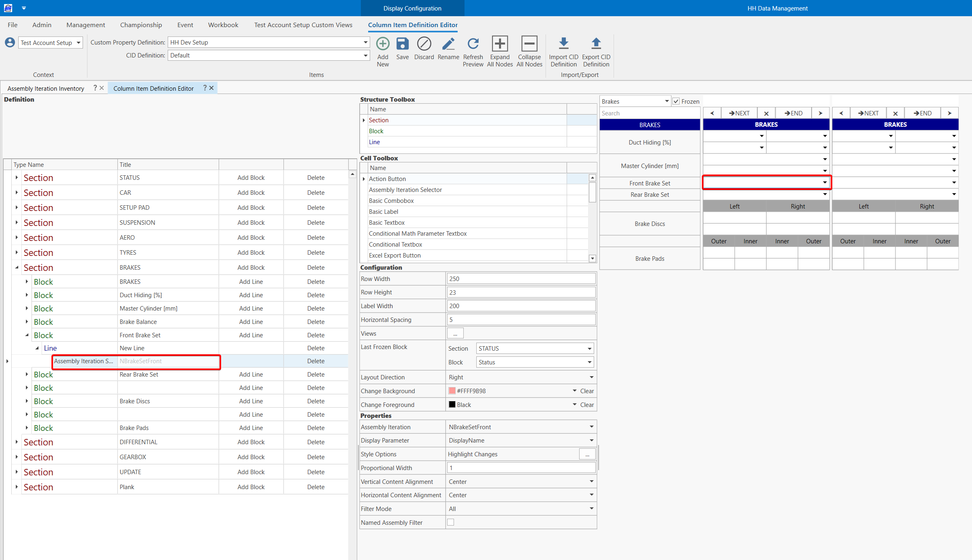Open the CID Definition dropdown
Viewport: 972px width, 560px height.
pyautogui.click(x=365, y=55)
